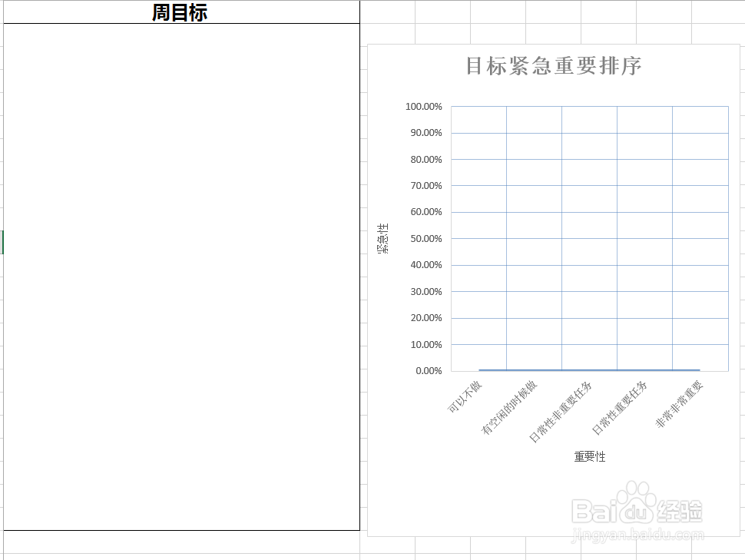Click the 100.00% axis label

click(423, 107)
